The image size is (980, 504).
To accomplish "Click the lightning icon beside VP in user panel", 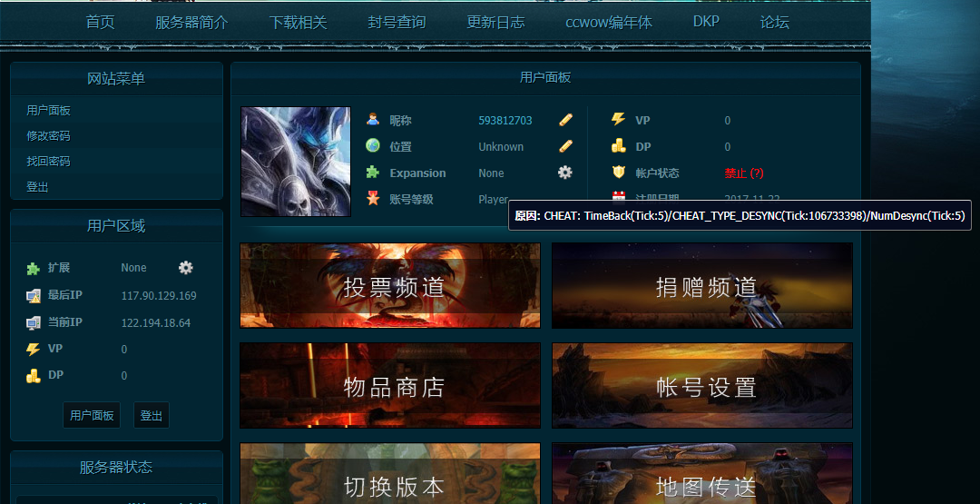I will pyautogui.click(x=618, y=120).
